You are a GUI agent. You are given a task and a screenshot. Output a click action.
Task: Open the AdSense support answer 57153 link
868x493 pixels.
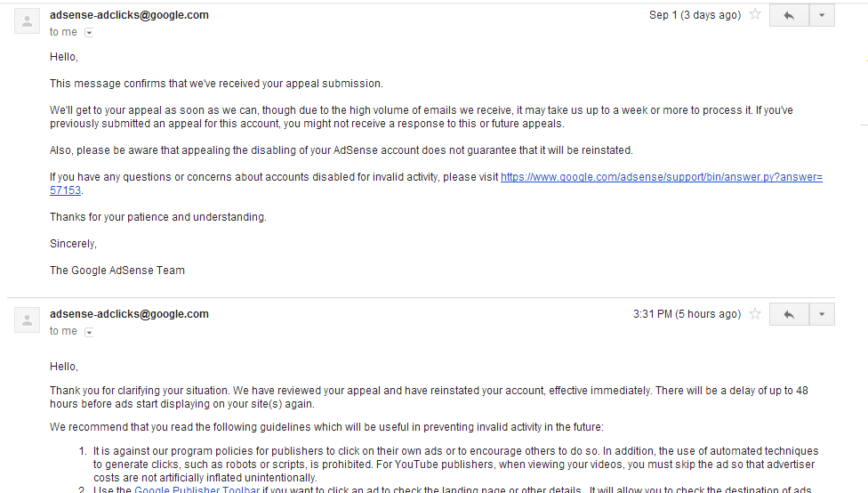(661, 177)
